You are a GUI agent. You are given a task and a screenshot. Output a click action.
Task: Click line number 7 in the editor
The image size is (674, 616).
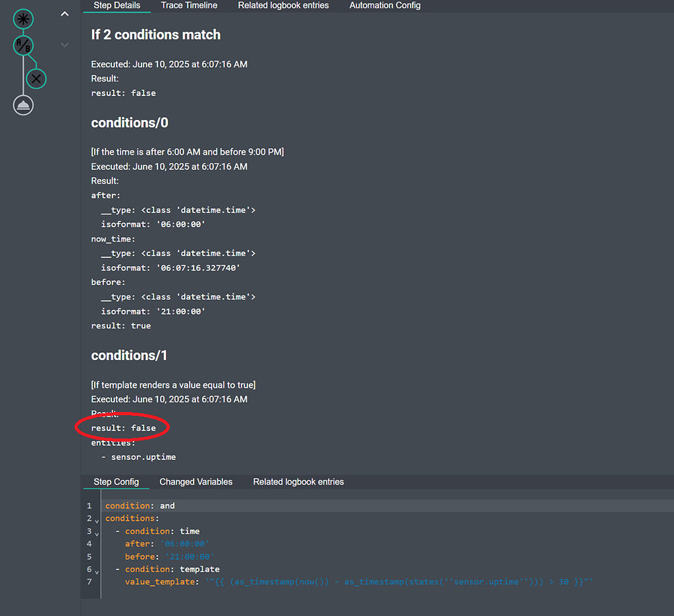click(x=90, y=582)
